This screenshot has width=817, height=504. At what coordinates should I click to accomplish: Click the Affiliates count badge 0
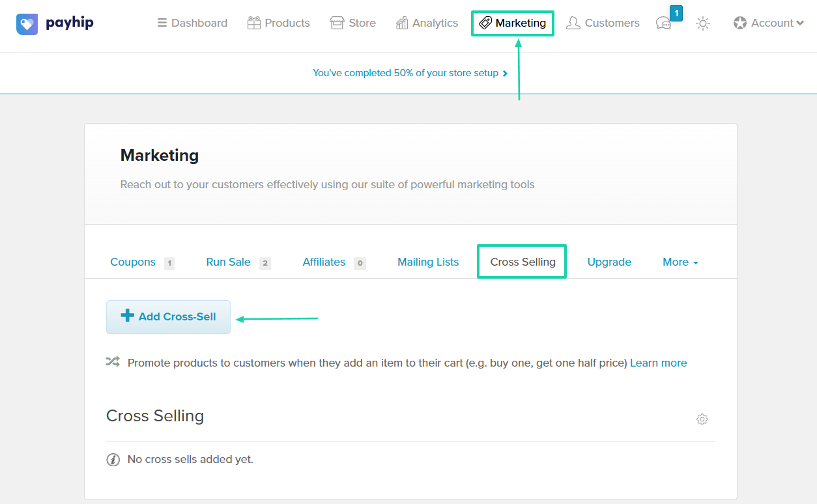[360, 263]
